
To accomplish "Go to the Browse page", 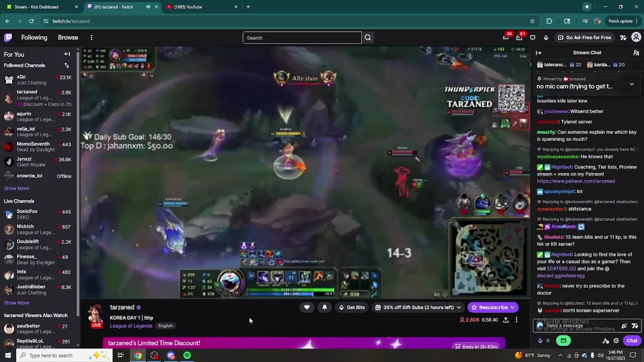I will coord(68,38).
